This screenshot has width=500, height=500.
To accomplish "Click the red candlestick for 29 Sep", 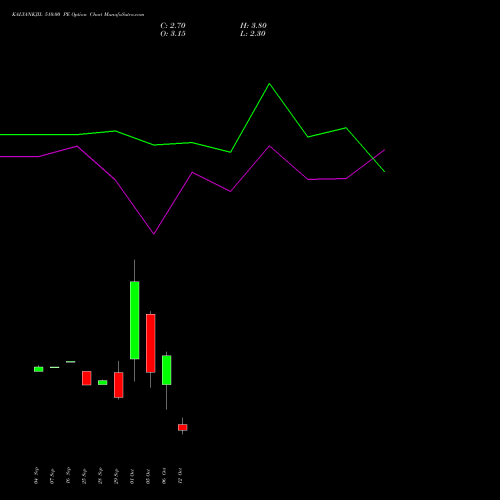I will [x=118, y=385].
